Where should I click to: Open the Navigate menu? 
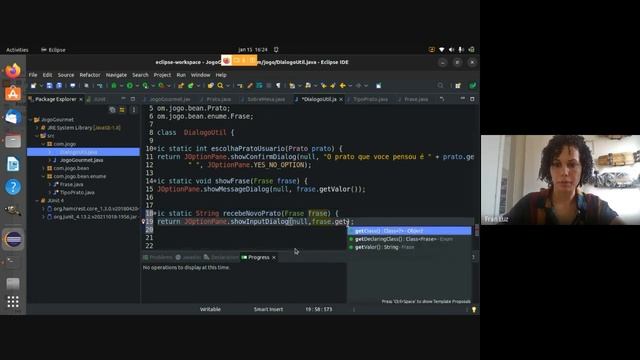[116, 75]
